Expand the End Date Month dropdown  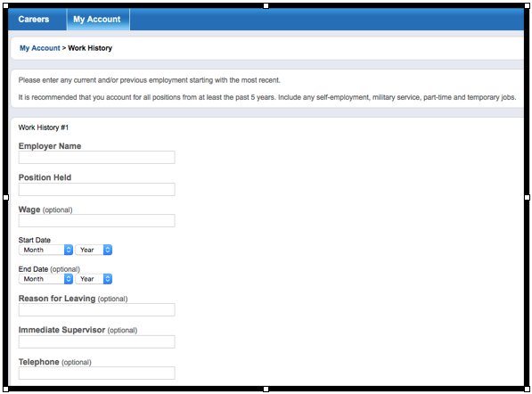[x=45, y=279]
